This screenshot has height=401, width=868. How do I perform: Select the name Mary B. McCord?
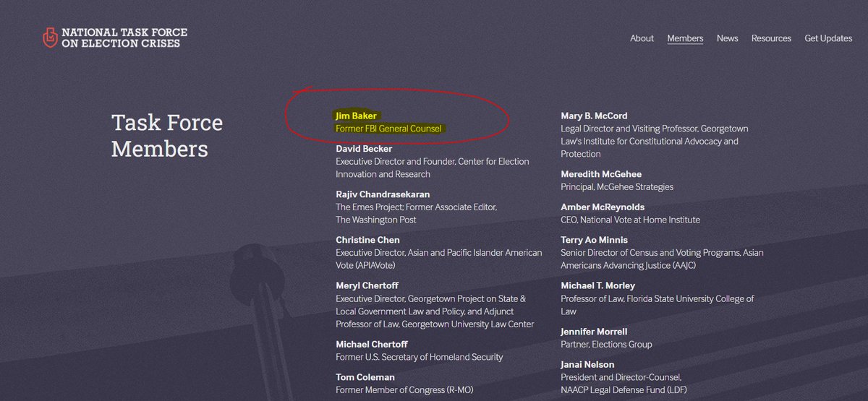coord(594,116)
